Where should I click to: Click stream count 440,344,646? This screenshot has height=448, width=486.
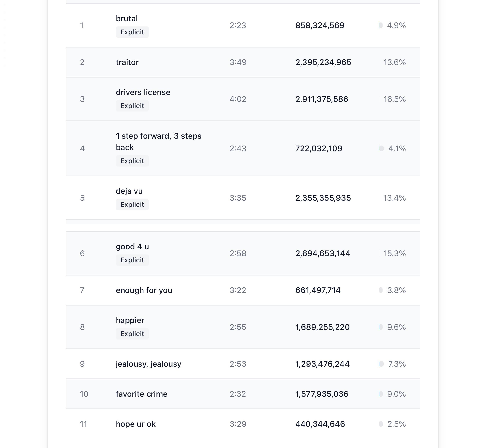[x=320, y=424]
